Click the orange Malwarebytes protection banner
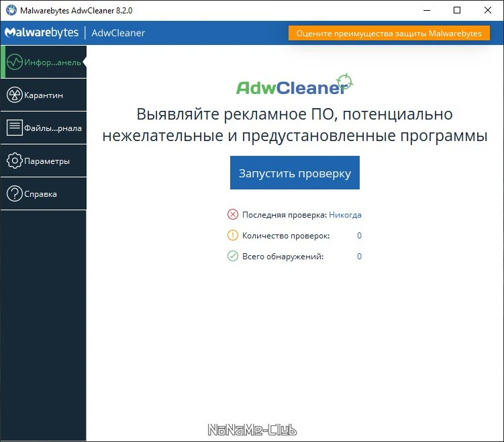Viewport: 504px width, 442px height. tap(389, 33)
